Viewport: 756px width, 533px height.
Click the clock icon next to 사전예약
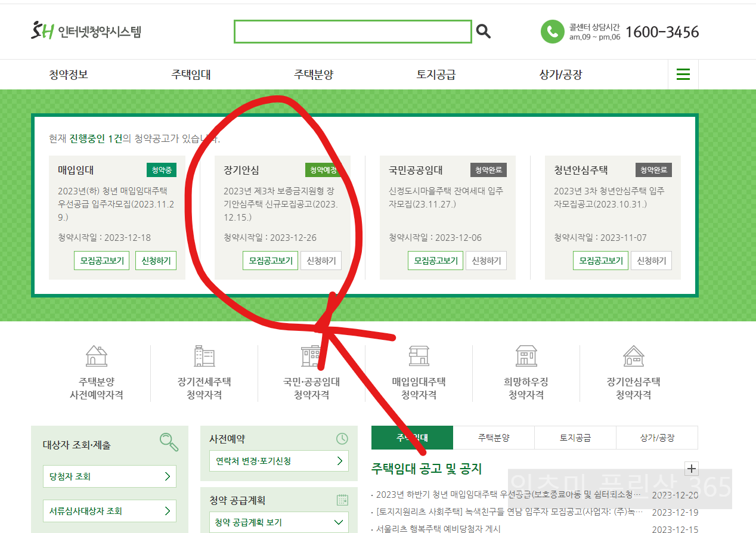pos(342,439)
